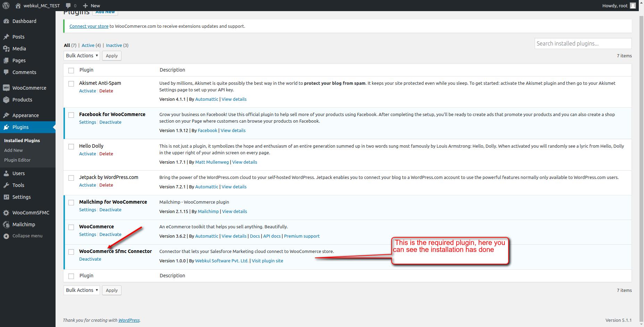Image resolution: width=644 pixels, height=327 pixels.
Task: Click the WooCommerce logo icon in sidebar
Action: [x=6, y=88]
